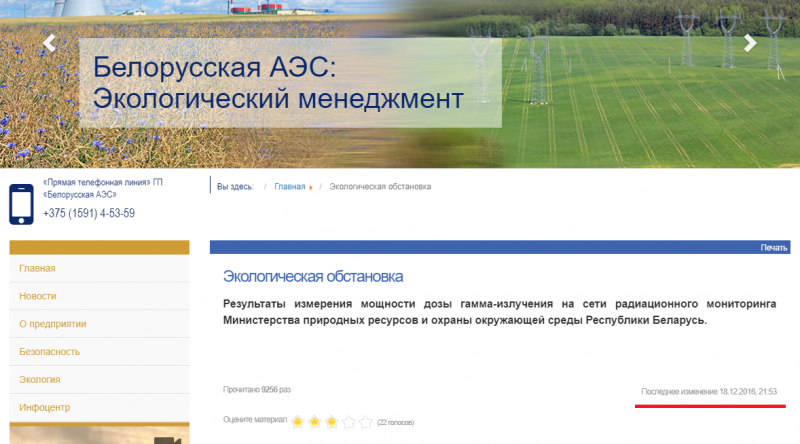Screen dimensions: 800x444
Task: Click phone number +375 (1591) 4-53-59
Action: [89, 213]
